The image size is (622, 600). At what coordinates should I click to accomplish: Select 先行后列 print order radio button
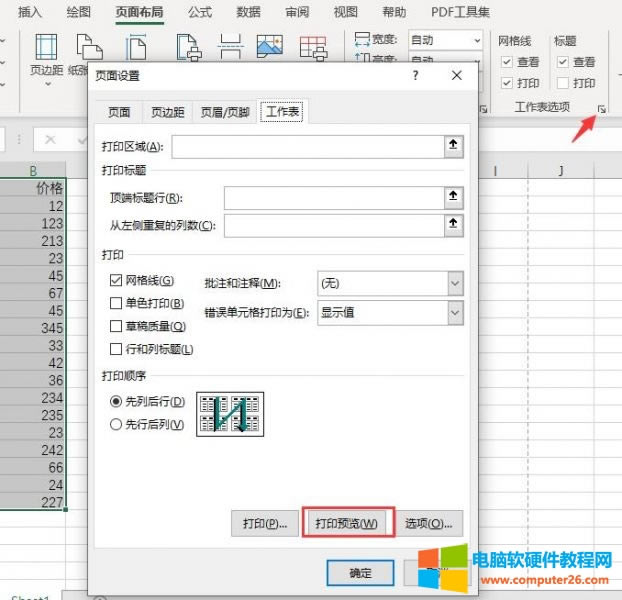click(115, 424)
